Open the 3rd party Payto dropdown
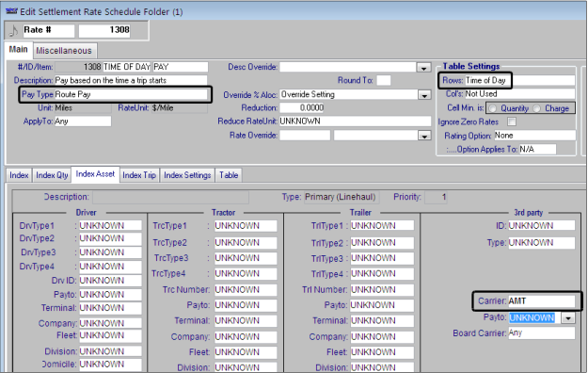 coord(568,318)
